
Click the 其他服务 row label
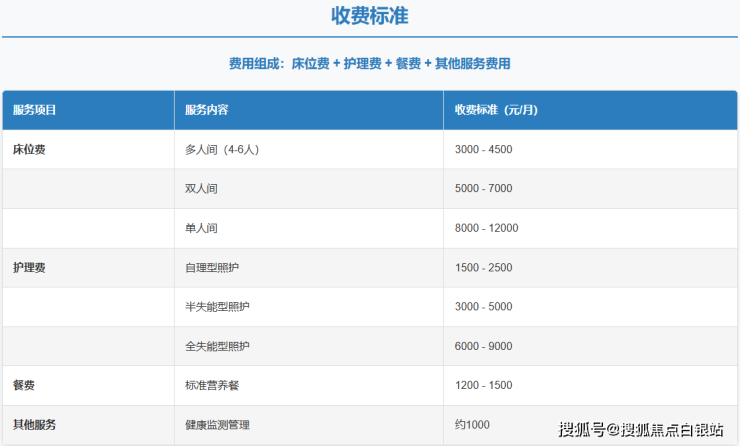(35, 424)
